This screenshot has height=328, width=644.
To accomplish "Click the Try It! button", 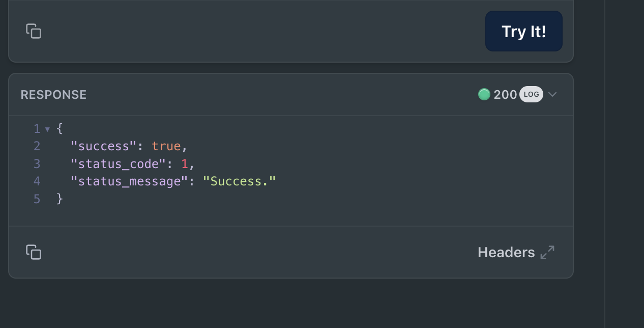I will 524,31.
